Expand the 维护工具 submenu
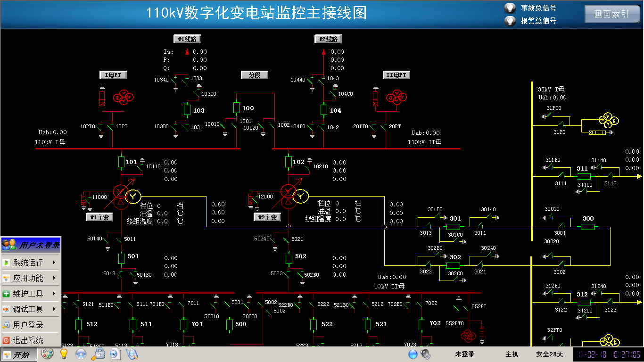The width and height of the screenshot is (644, 362). (x=31, y=294)
